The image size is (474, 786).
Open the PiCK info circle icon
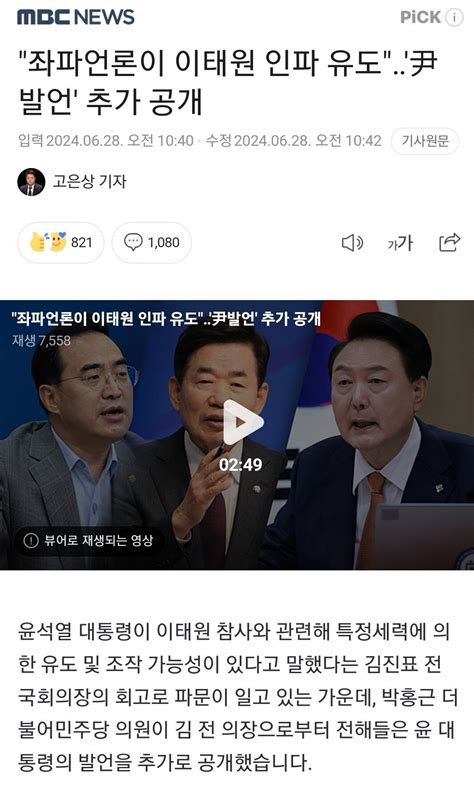coord(454,18)
